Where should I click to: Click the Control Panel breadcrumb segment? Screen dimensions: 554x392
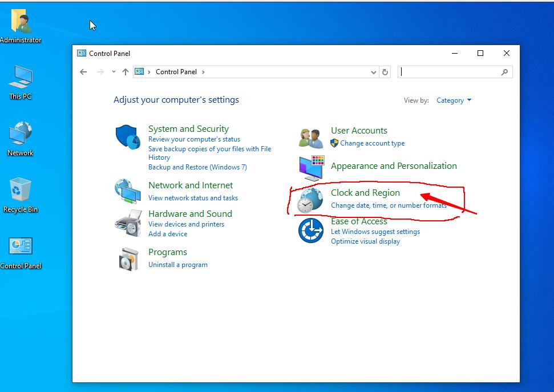point(176,72)
